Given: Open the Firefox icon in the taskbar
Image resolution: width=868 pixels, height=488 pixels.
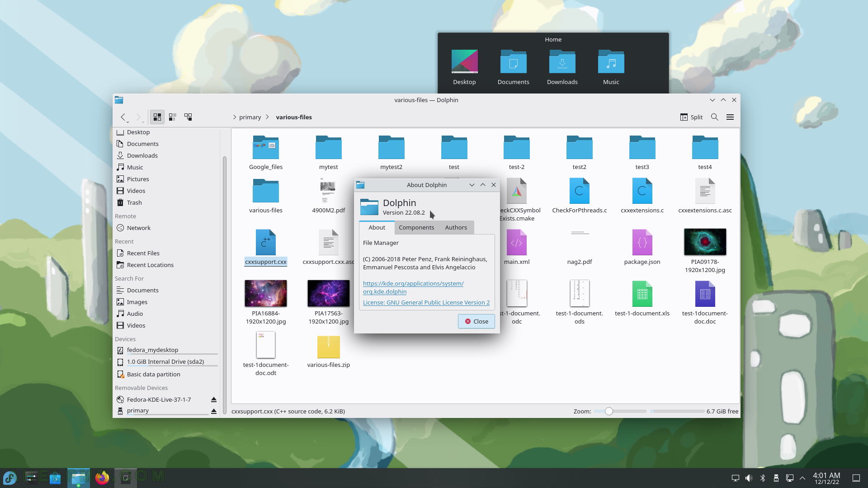Looking at the screenshot, I should (x=102, y=478).
